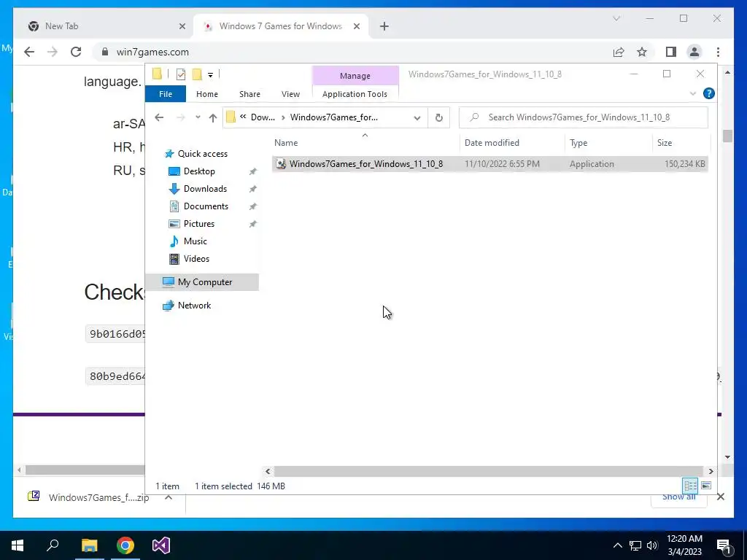Select Network in the navigation pane
The image size is (747, 560).
[x=194, y=306]
